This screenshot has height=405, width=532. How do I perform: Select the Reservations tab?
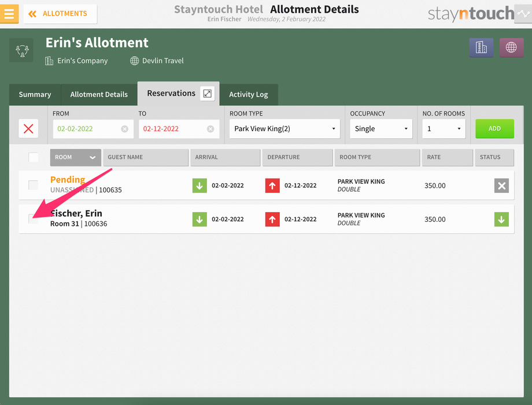[171, 93]
